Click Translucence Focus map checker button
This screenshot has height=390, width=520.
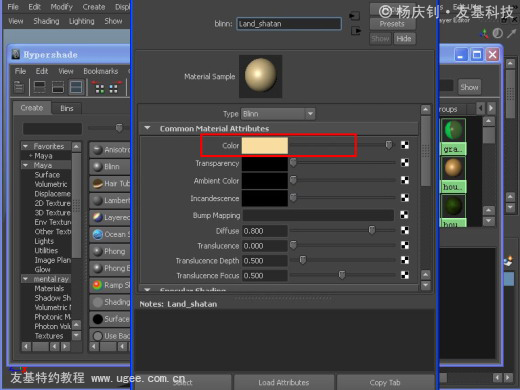click(405, 275)
